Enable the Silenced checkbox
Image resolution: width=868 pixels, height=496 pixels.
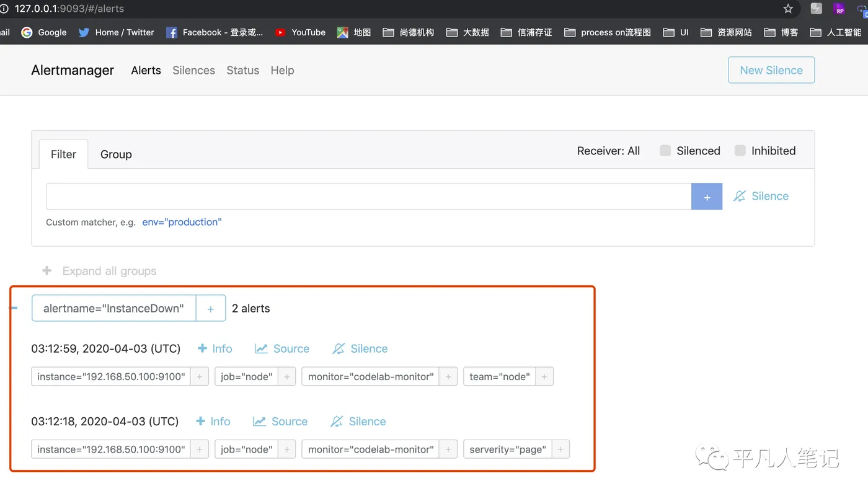click(x=665, y=151)
